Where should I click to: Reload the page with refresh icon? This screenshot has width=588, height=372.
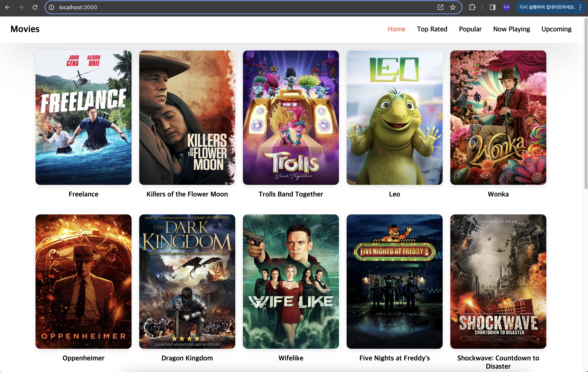[x=35, y=7]
